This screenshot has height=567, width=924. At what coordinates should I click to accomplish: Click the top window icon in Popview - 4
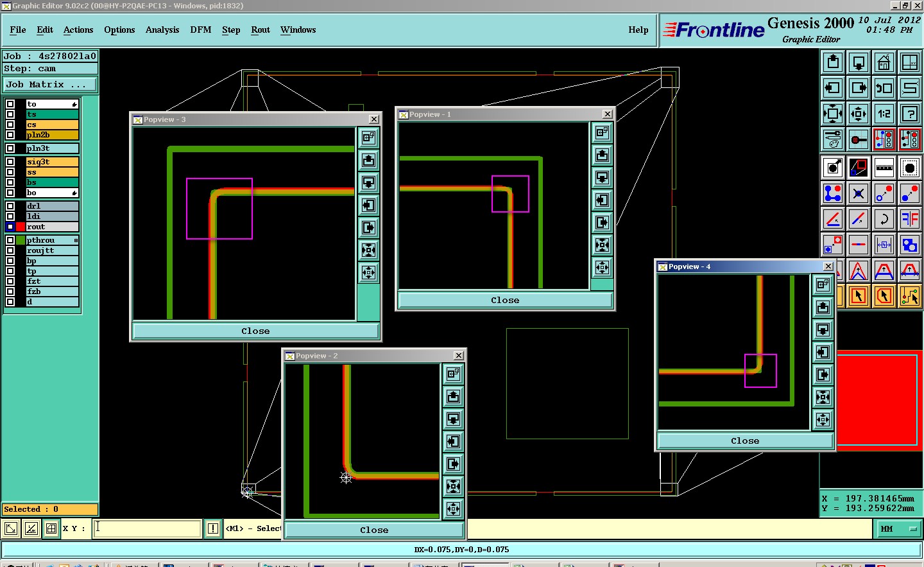tap(823, 284)
